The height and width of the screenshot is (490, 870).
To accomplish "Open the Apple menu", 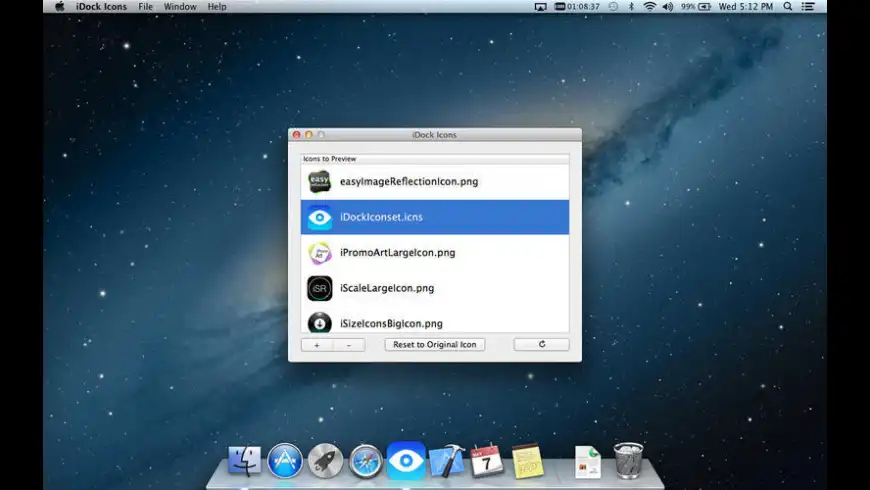I will point(59,7).
